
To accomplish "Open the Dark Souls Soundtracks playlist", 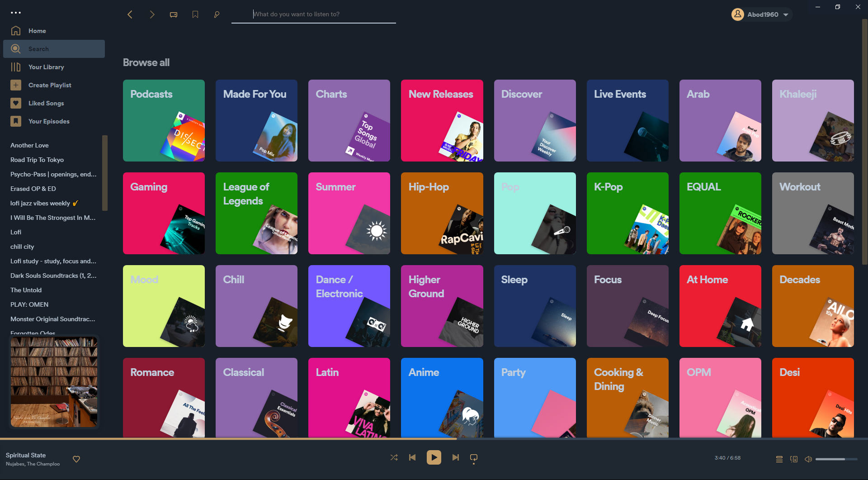I will click(53, 276).
